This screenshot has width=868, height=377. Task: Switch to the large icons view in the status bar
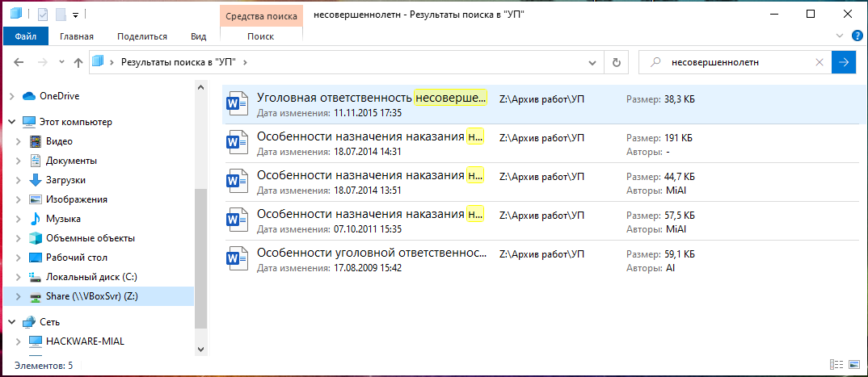(853, 366)
